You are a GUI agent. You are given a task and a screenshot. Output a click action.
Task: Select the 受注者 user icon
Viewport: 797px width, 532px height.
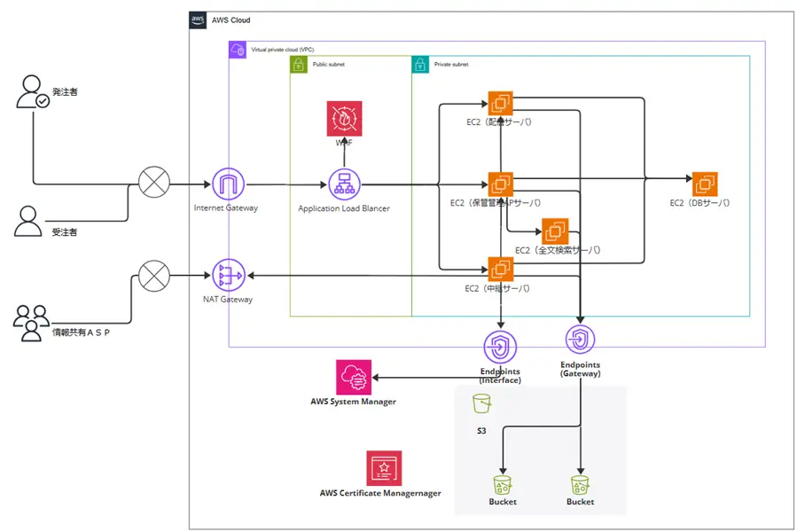(28, 222)
